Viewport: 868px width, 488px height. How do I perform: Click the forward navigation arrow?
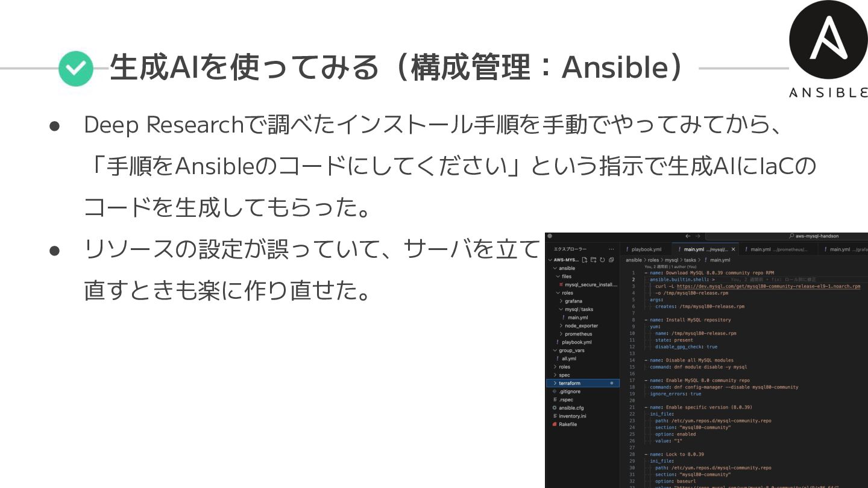tap(698, 236)
